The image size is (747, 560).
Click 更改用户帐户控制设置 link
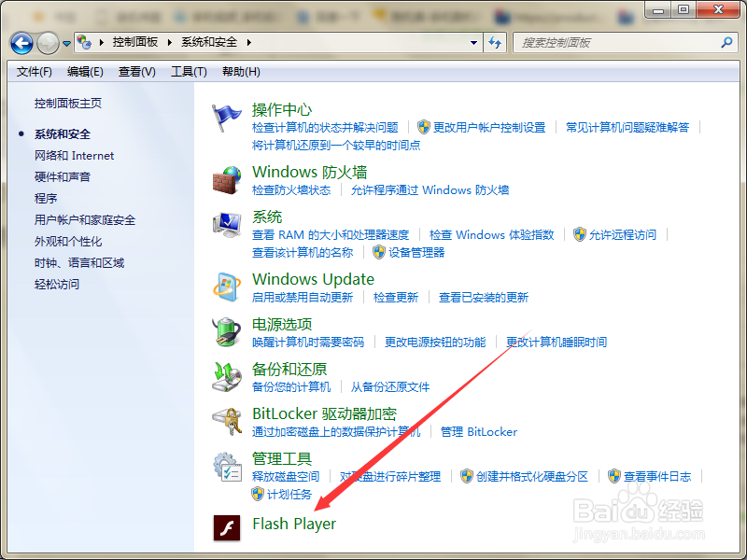(x=489, y=128)
